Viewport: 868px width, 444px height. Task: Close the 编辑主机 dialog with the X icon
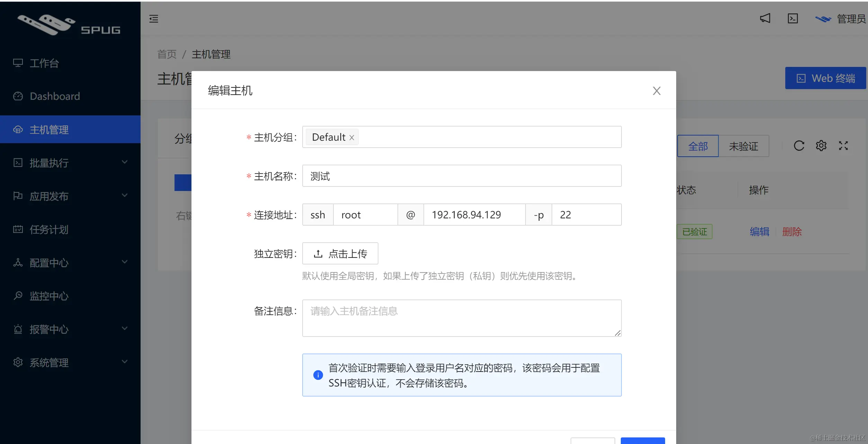[656, 91]
